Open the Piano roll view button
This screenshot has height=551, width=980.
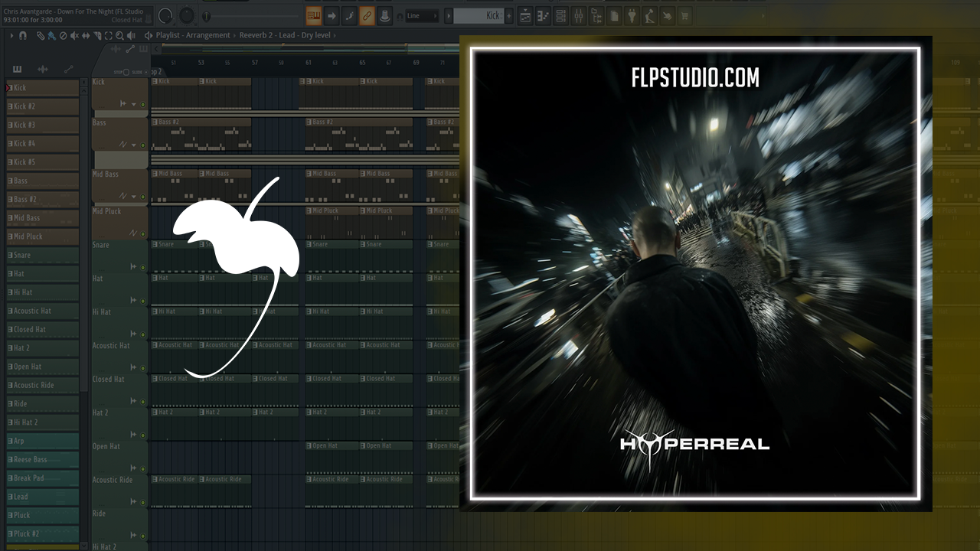coord(544,16)
